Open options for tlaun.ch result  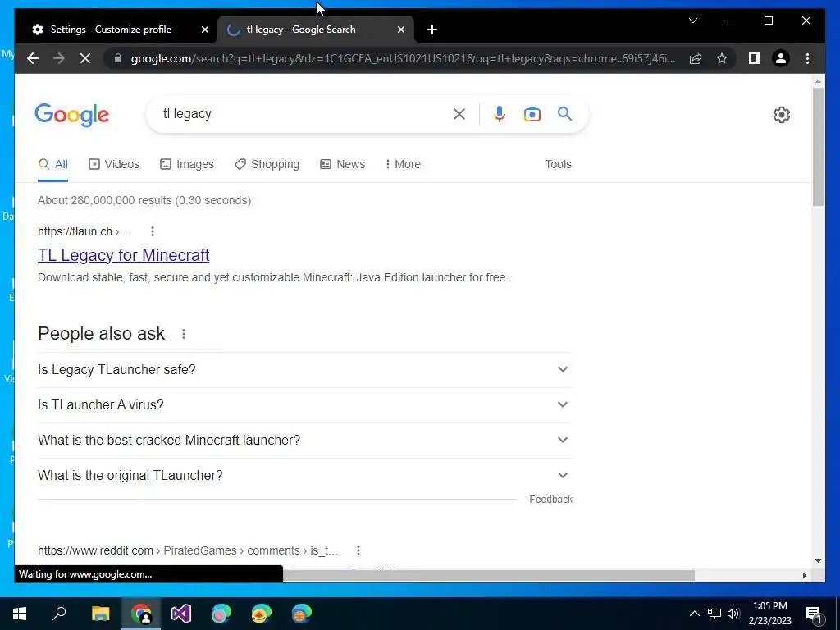[x=152, y=231]
